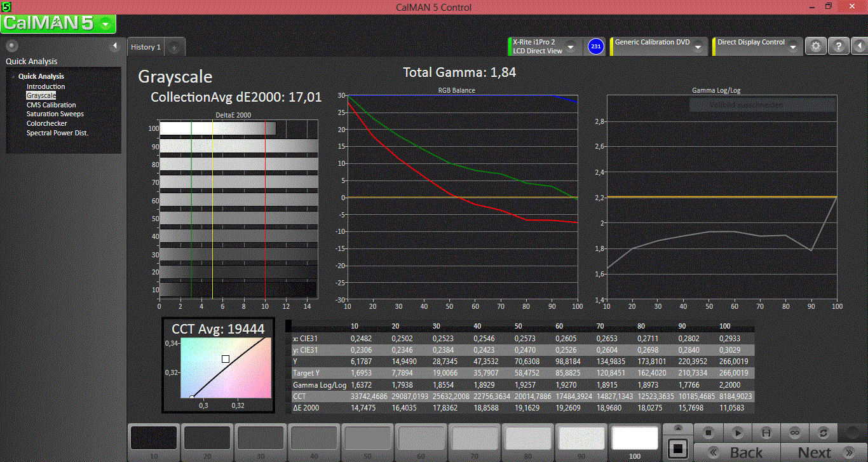Open the X-Rite i1Pro 2 meter dropdown
The image size is (868, 462).
click(x=571, y=47)
